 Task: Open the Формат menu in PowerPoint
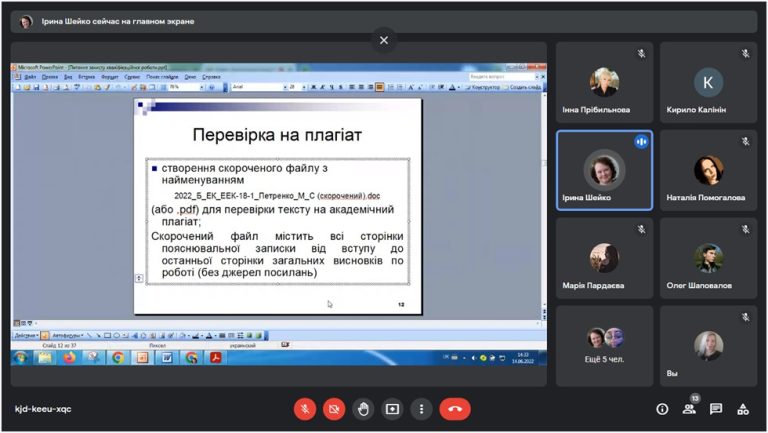pyautogui.click(x=110, y=77)
